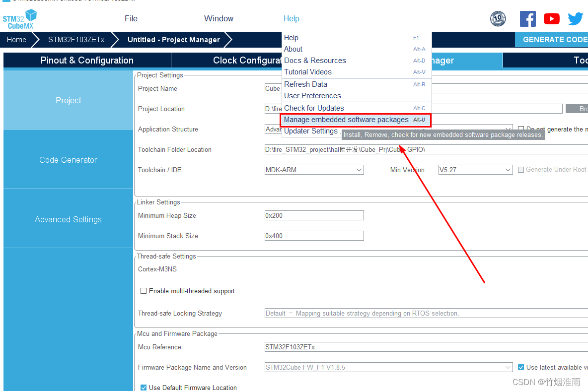Click the STM32CubeMX logo icon

coord(20,19)
